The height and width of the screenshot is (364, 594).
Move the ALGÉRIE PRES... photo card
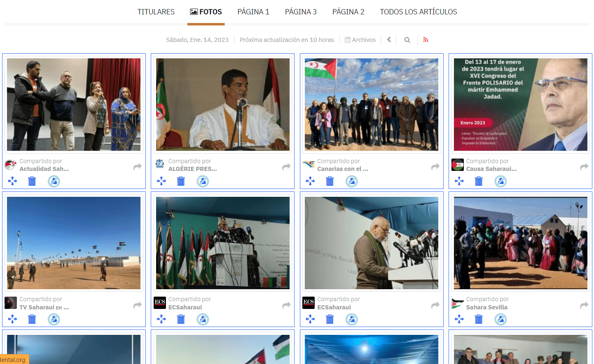pos(161,181)
